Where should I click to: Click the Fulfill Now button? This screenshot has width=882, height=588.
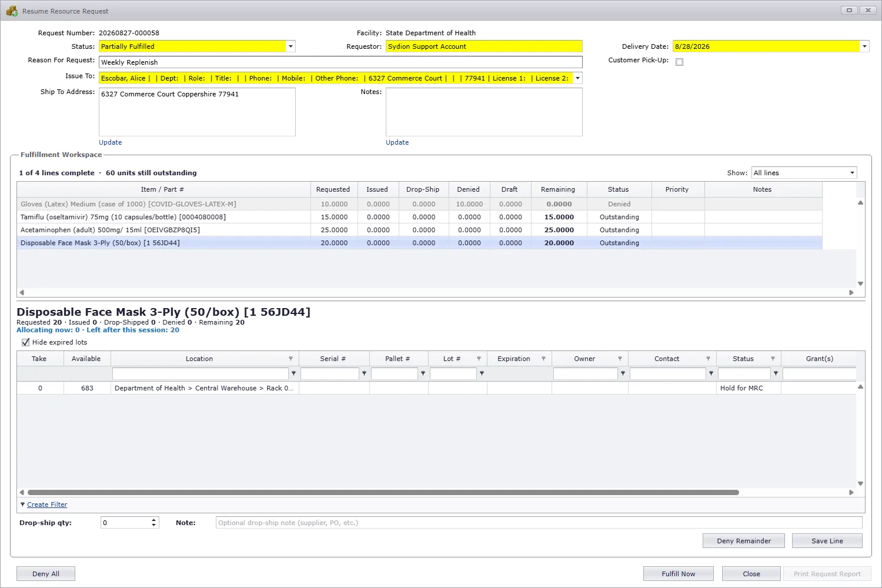(x=679, y=574)
